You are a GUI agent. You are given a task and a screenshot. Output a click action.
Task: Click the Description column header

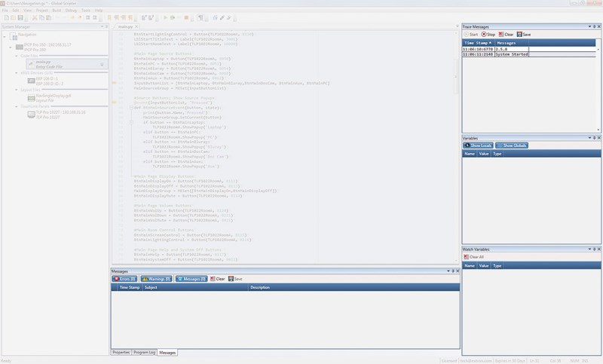[x=354, y=287]
